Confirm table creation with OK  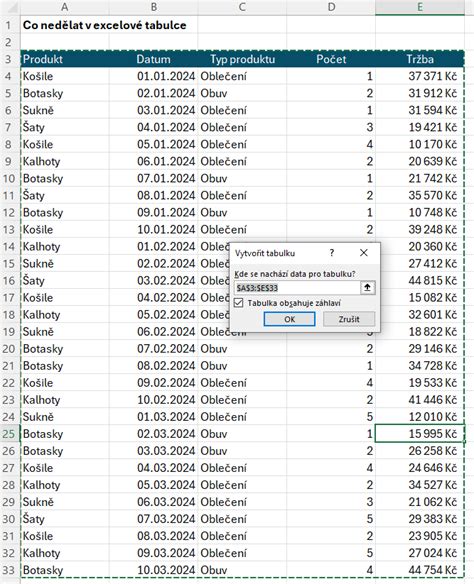click(289, 319)
